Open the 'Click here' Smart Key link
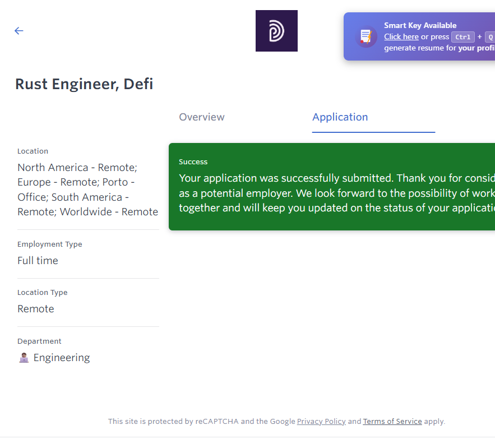Screen dimensions: 495x448 point(401,37)
